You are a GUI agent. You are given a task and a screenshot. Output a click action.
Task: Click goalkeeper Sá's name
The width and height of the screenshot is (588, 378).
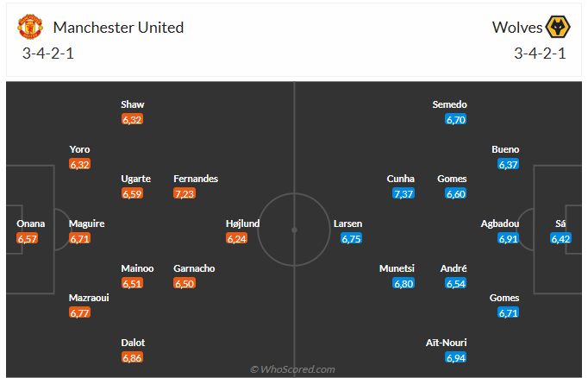pos(561,224)
